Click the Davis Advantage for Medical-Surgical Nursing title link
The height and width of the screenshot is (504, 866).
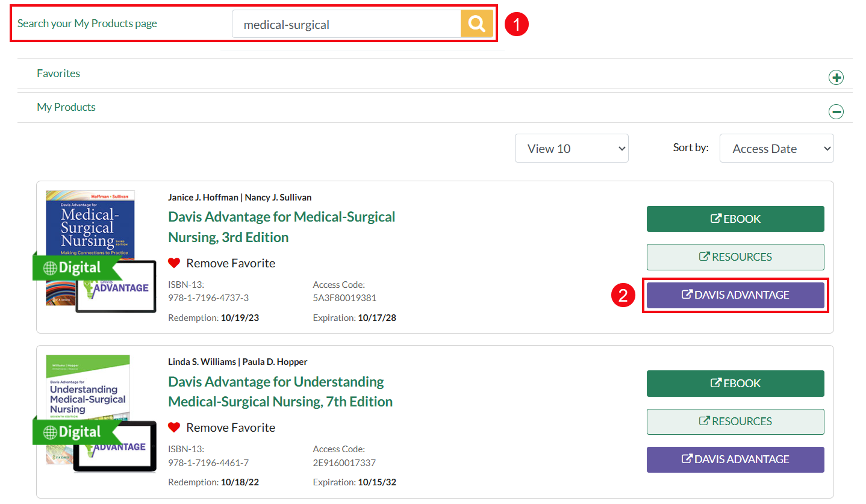point(281,227)
